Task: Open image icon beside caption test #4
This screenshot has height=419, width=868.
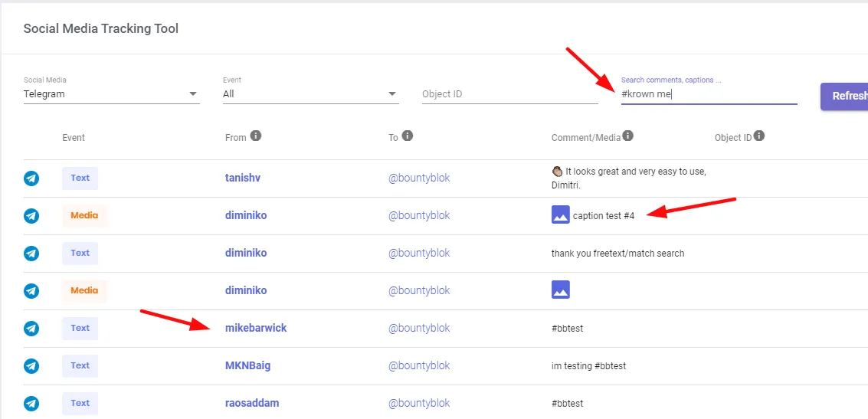Action: (561, 214)
